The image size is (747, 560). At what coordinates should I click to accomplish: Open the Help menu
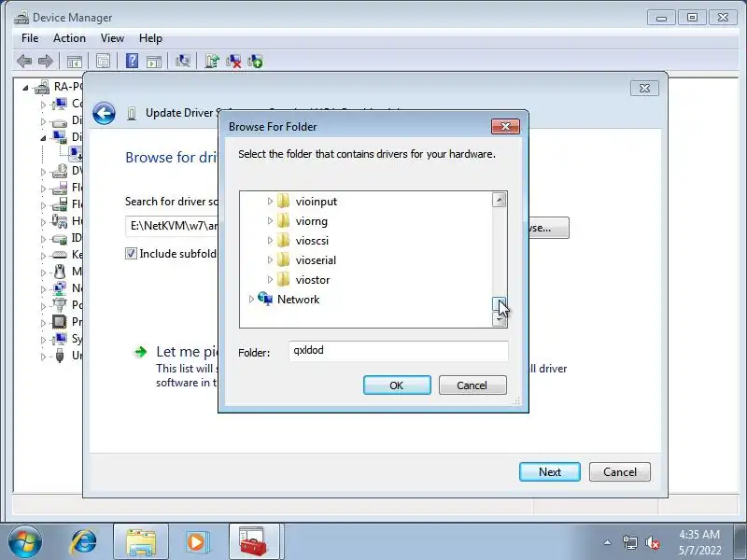tap(150, 38)
